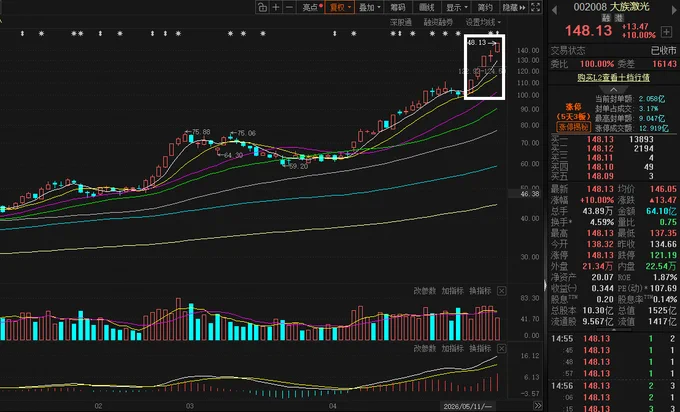Toggle 简约 simple mode
This screenshot has width=680, height=412.
coord(485,7)
